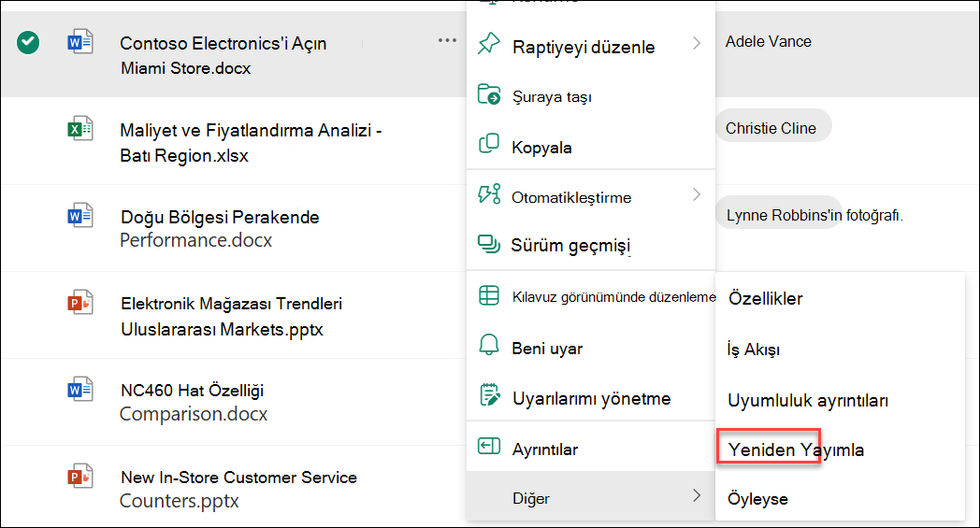Screen dimensions: 980x528
Task: Open Doğu Bölgesi Perakende Performance.docx
Action: coord(220,229)
